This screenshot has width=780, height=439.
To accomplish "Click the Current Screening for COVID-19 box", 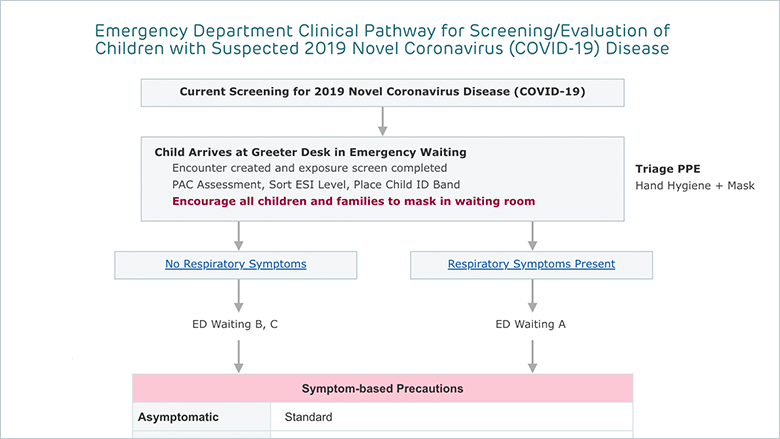I will (383, 92).
